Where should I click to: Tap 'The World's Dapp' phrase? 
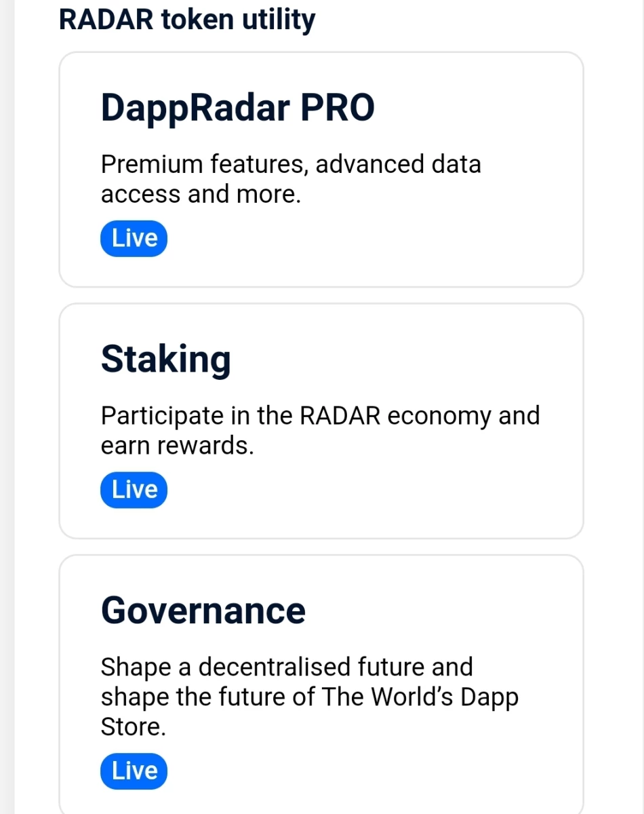coord(420,697)
